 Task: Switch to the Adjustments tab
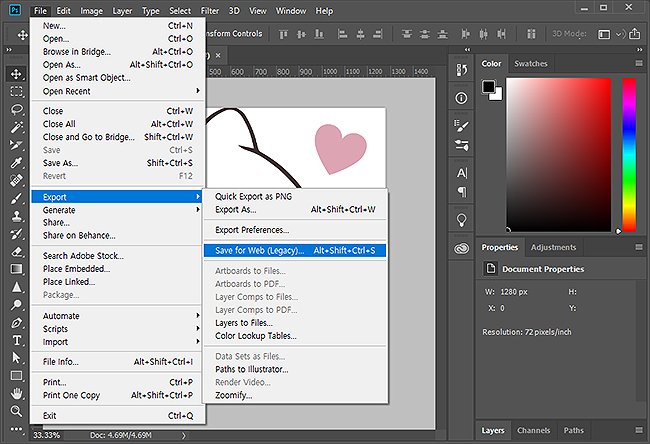(x=553, y=247)
